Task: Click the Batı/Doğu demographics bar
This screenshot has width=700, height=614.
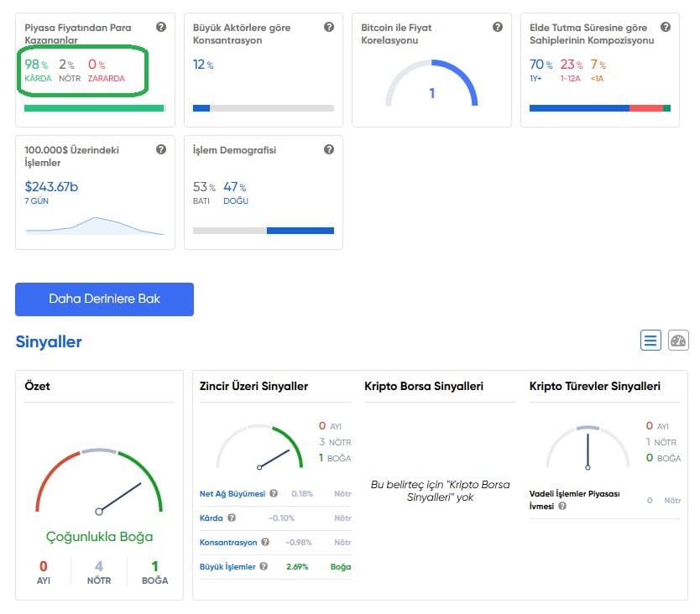Action: tap(264, 231)
